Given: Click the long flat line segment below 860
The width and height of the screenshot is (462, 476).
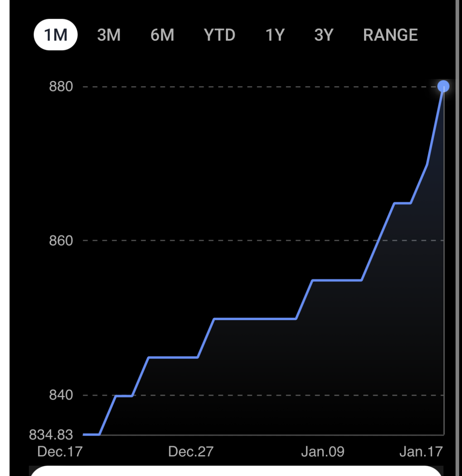Looking at the screenshot, I should pos(255,319).
